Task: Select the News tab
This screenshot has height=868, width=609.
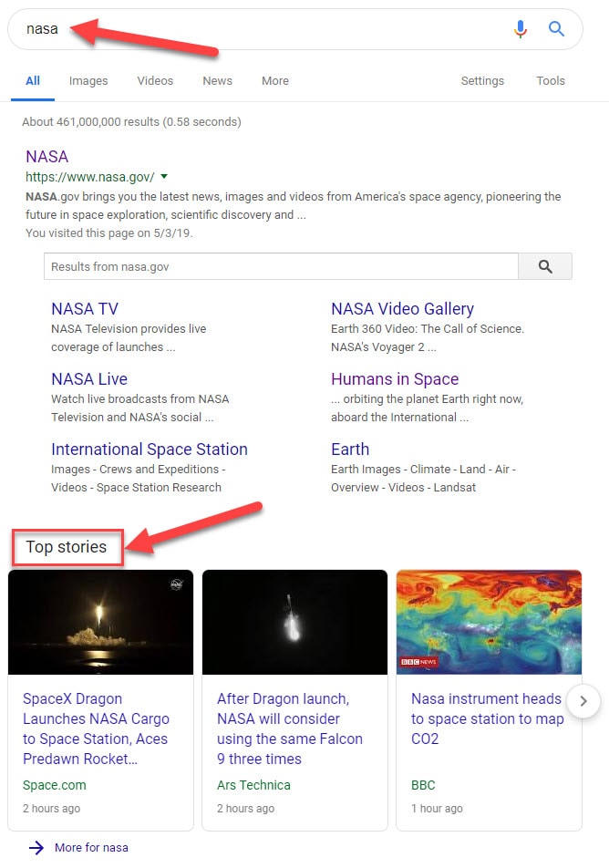Action: tap(217, 81)
